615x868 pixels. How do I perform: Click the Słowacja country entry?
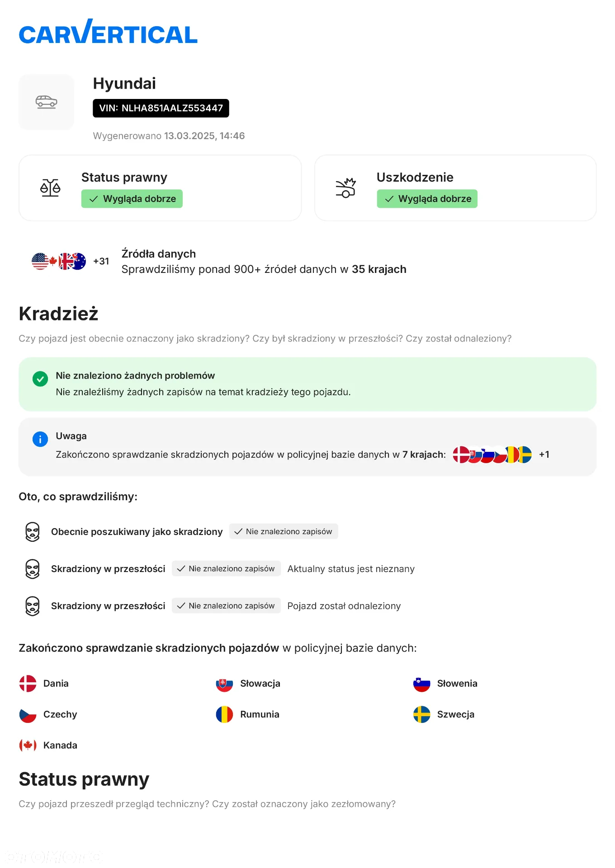coord(248,684)
